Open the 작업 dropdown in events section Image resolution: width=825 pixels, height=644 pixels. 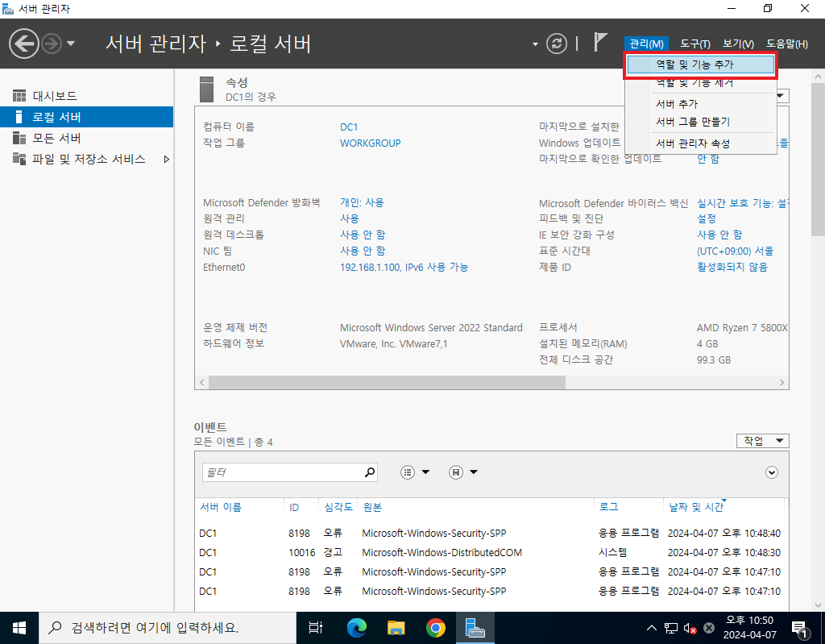click(762, 441)
